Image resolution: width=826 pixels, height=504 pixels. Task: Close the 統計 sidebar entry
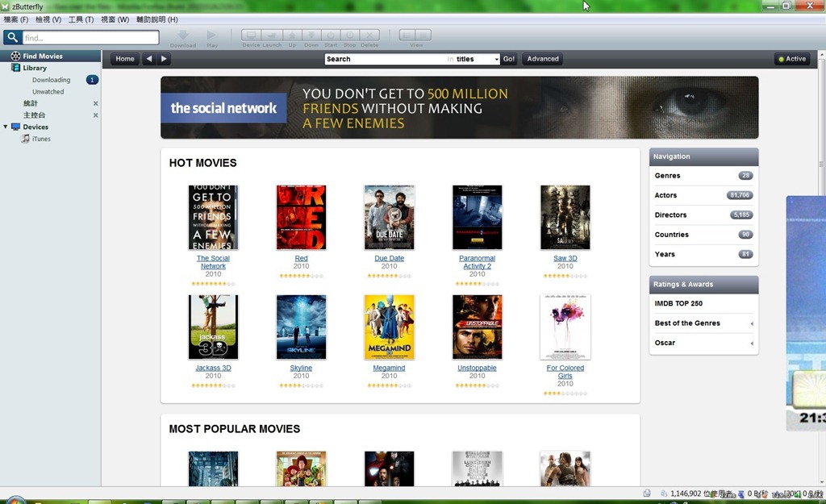pos(95,103)
